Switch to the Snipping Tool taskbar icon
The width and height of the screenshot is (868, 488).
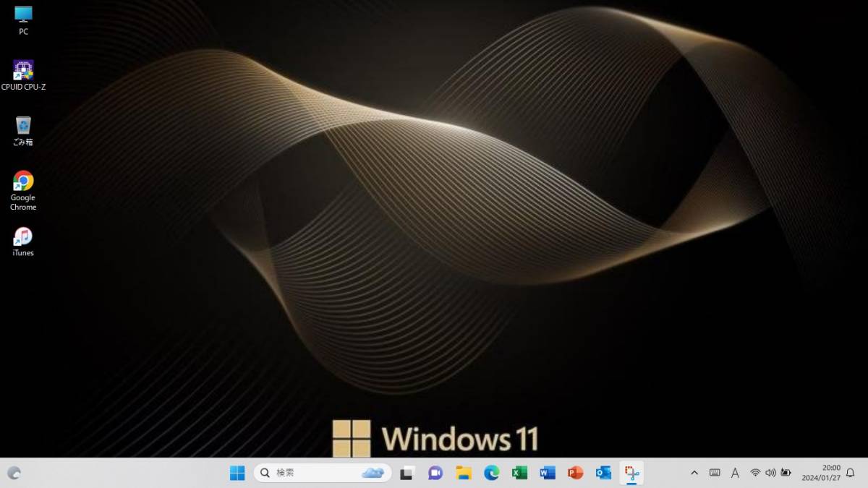[631, 473]
